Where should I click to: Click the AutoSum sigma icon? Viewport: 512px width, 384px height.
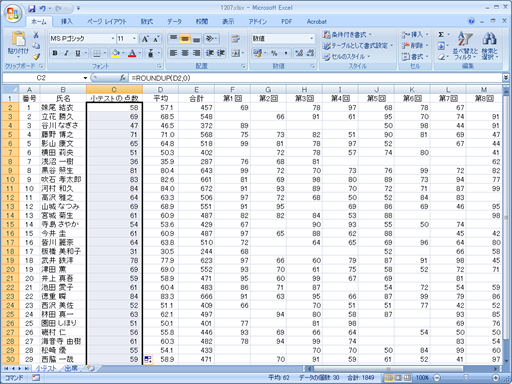[441, 35]
